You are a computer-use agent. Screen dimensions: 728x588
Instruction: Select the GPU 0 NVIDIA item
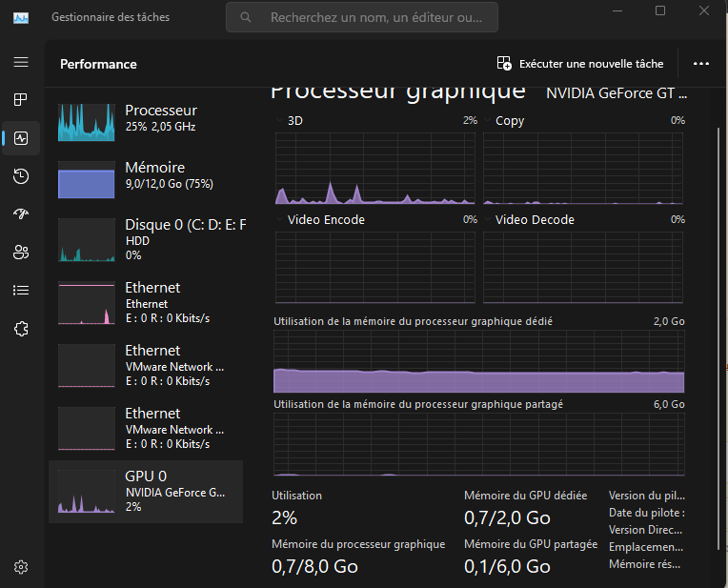(146, 492)
